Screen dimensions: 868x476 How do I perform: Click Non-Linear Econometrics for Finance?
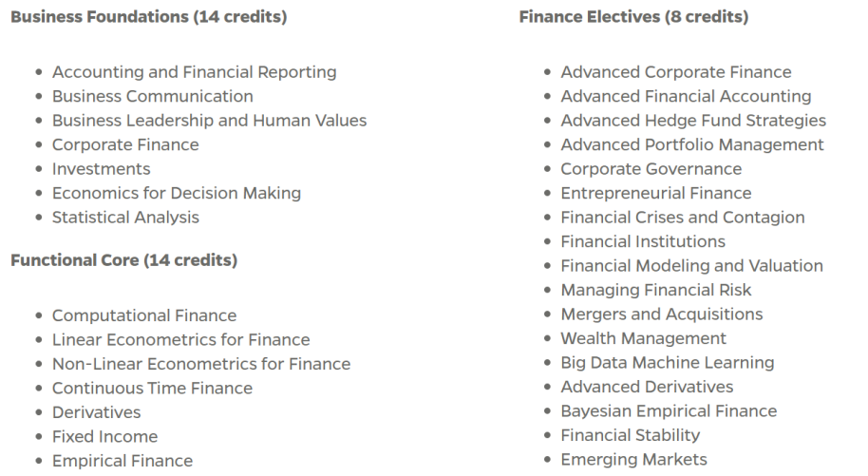(x=200, y=364)
